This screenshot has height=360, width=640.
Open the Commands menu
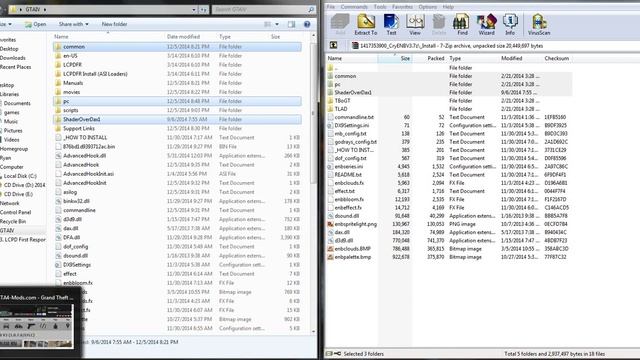pos(354,7)
